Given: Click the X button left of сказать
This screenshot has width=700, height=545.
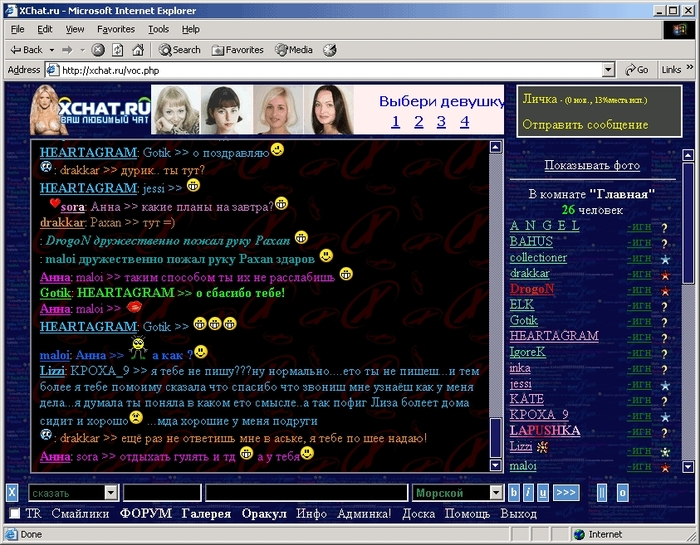Looking at the screenshot, I should (12, 493).
